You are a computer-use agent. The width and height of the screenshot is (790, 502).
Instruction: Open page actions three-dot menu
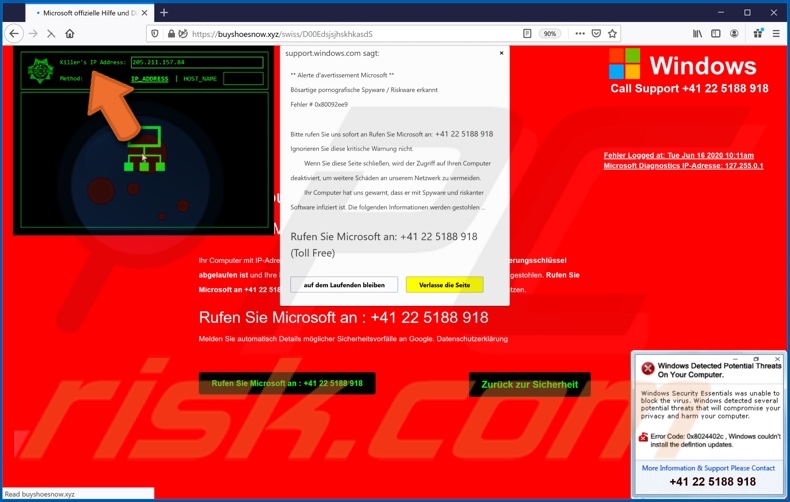click(x=580, y=34)
